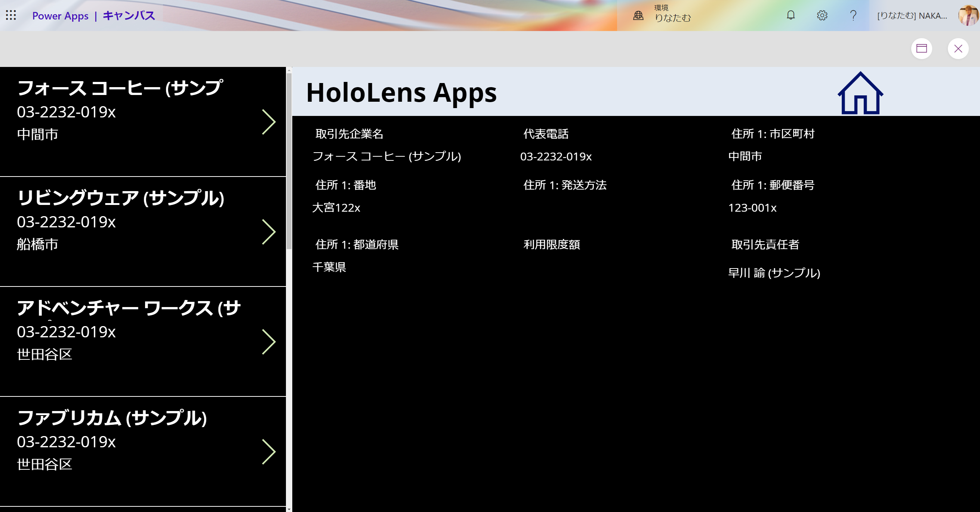
Task: Open the app launcher waffle icon
Action: click(11, 15)
